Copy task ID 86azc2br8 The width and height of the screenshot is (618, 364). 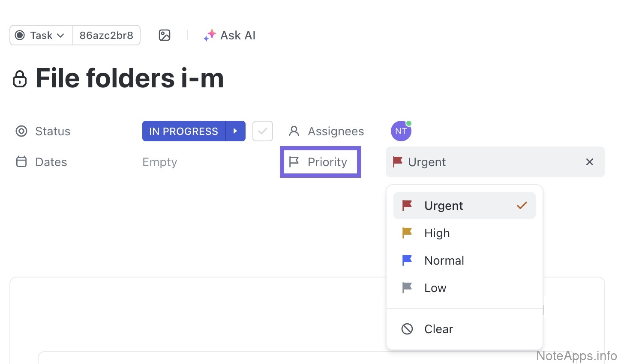pos(106,35)
